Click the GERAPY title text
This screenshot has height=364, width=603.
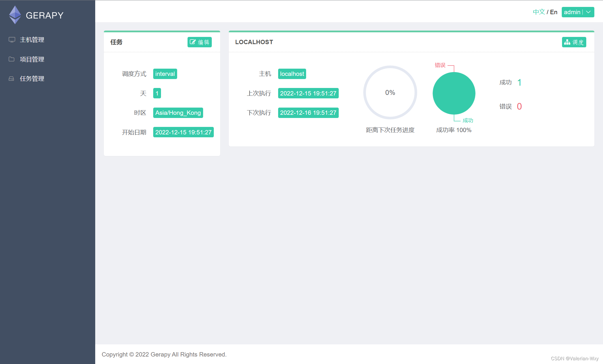[45, 15]
